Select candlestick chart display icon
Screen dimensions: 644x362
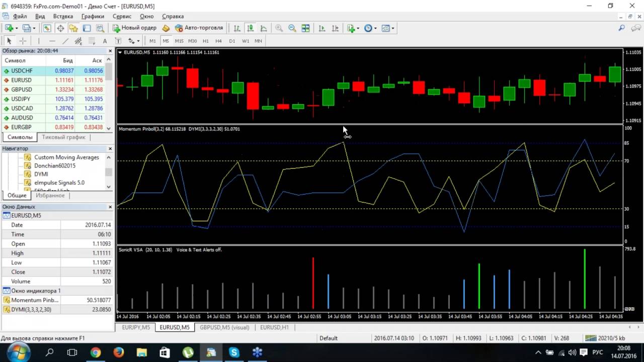pos(250,28)
